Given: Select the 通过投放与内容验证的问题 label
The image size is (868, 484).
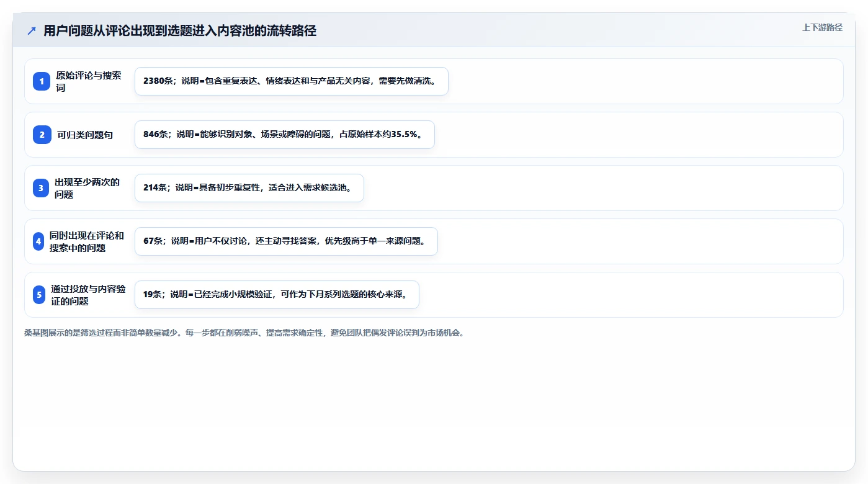Looking at the screenshot, I should 88,295.
